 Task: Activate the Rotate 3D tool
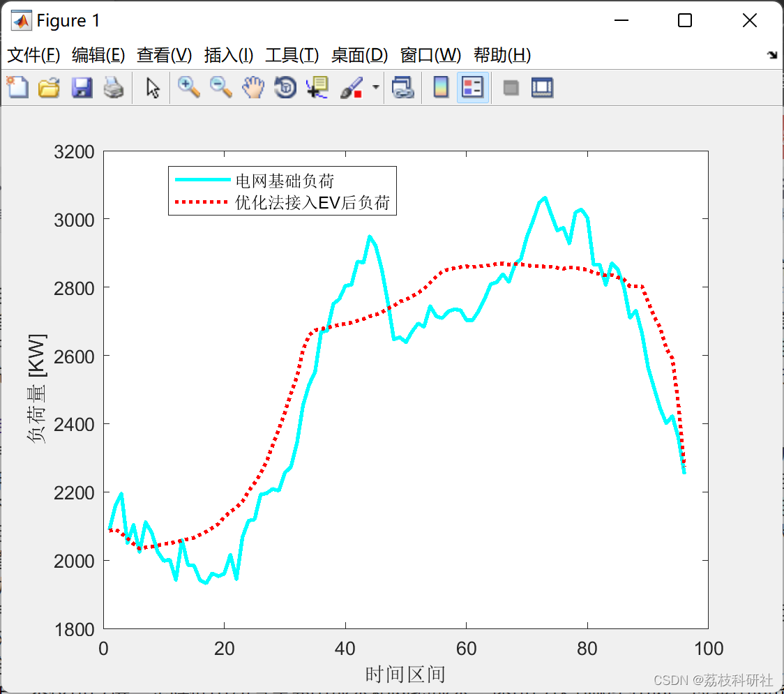click(285, 87)
